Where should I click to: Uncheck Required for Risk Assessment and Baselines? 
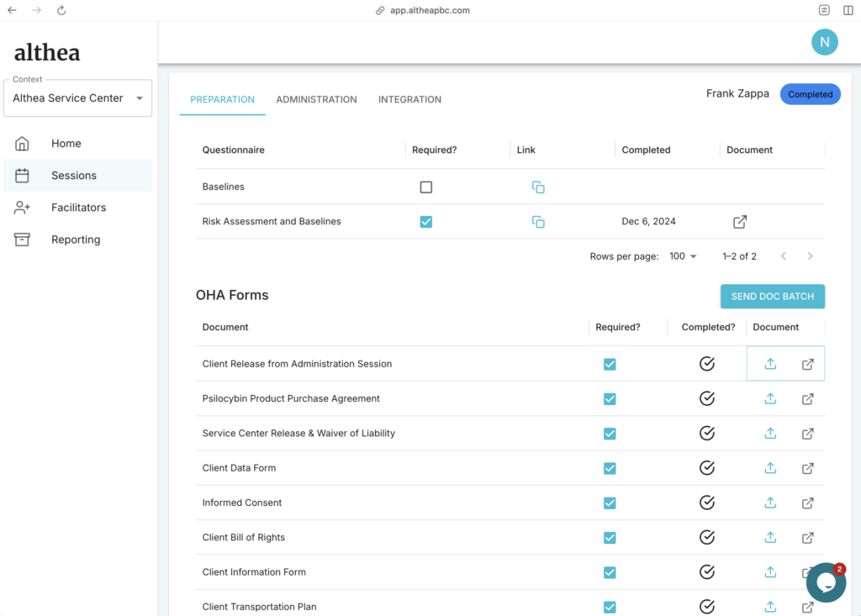426,222
